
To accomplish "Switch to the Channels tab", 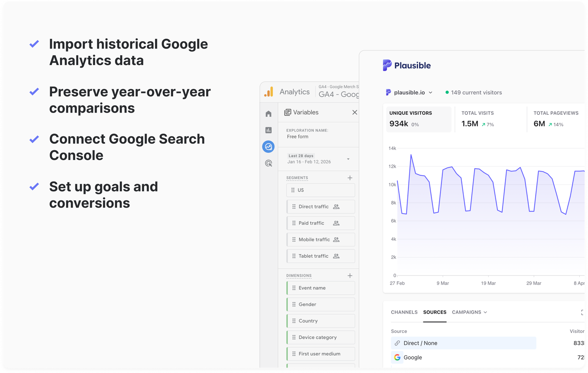I will (x=404, y=312).
